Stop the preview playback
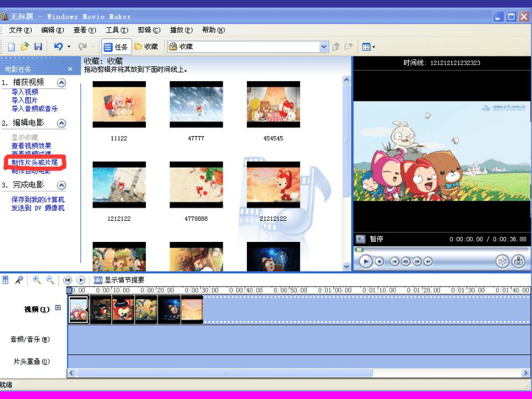The image size is (532, 399). [x=379, y=262]
